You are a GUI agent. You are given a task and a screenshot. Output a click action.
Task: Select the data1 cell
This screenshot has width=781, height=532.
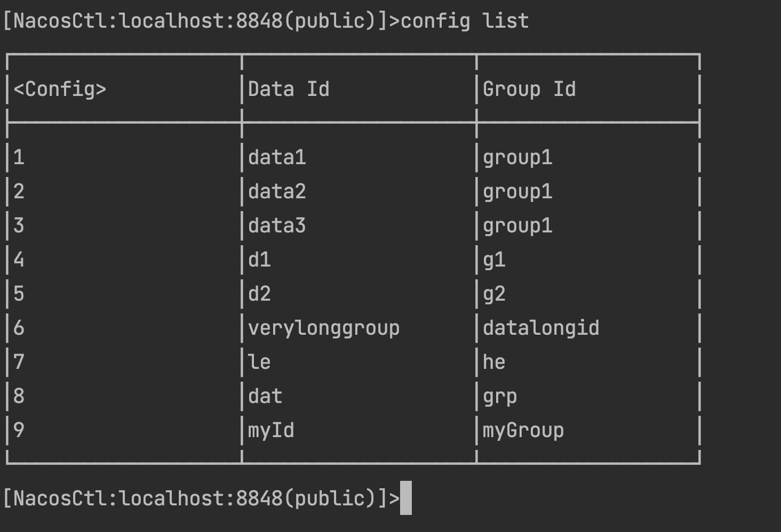277,157
